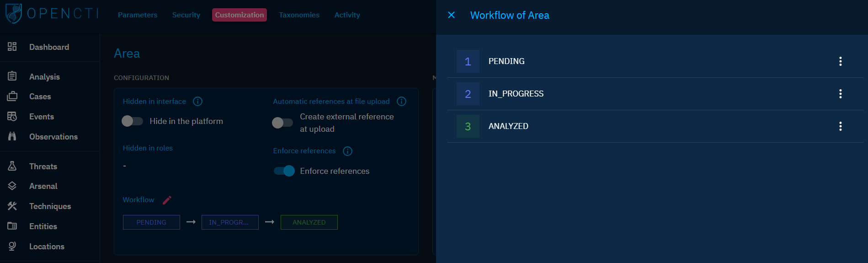Click the Threats flask icon
The width and height of the screenshot is (868, 263).
12,166
